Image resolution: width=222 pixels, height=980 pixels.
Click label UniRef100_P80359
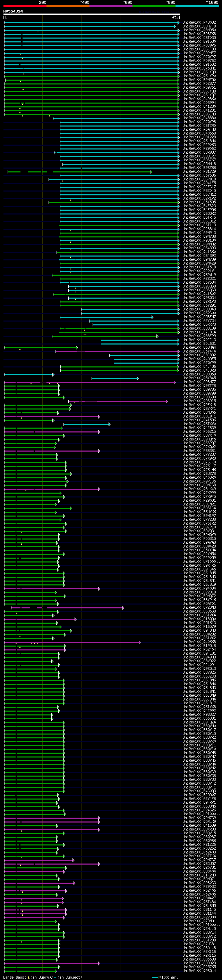pos(199,374)
